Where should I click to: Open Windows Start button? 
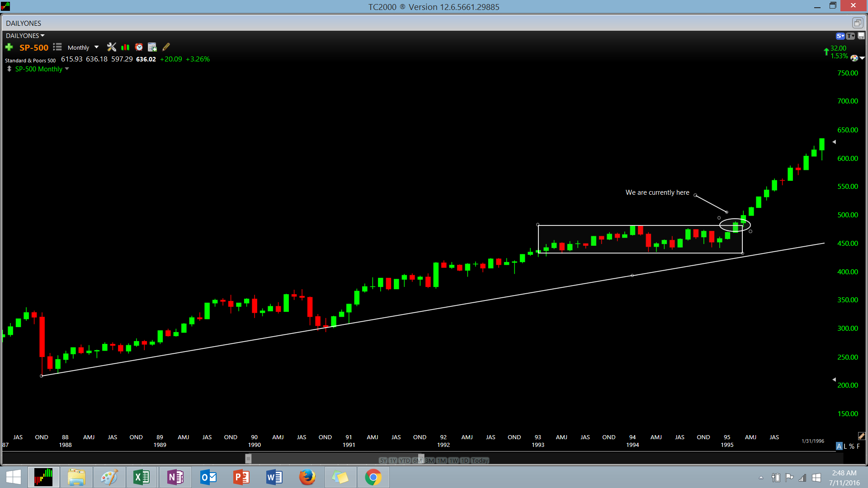(14, 477)
